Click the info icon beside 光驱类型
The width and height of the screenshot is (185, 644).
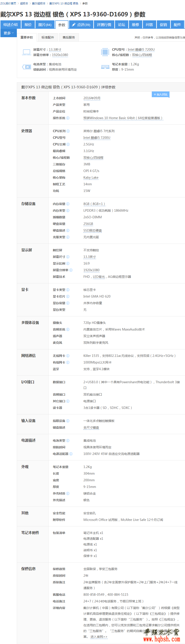(x=68, y=237)
